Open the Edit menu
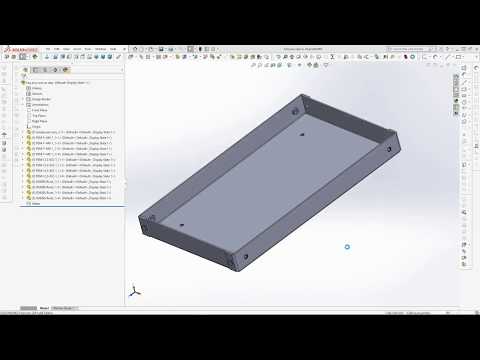The width and height of the screenshot is (480, 360). [57, 49]
